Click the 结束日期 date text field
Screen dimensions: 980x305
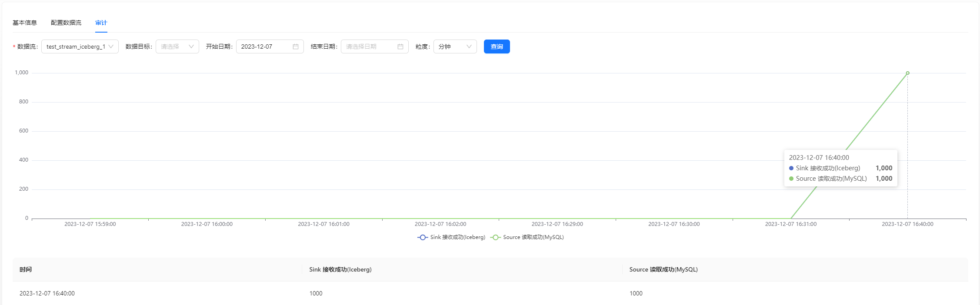point(369,46)
